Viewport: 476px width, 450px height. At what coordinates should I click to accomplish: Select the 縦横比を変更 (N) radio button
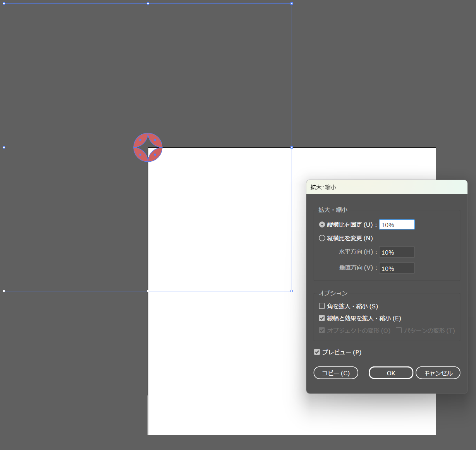point(322,238)
